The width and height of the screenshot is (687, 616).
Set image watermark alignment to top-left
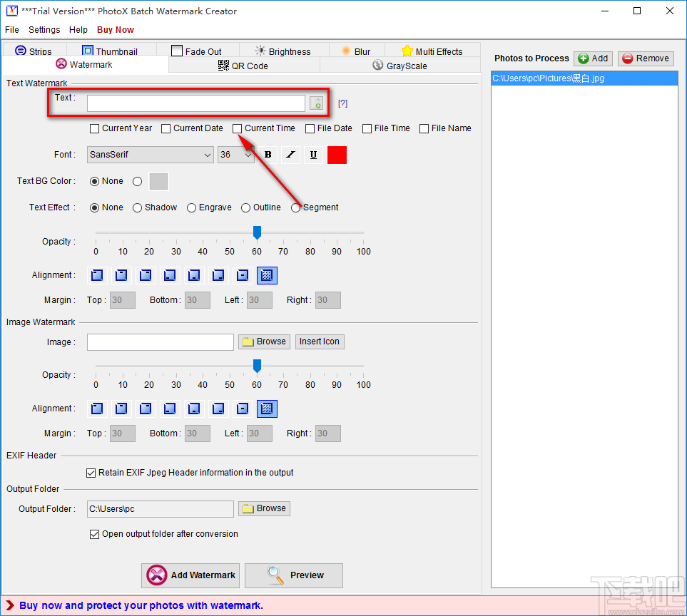pos(97,409)
